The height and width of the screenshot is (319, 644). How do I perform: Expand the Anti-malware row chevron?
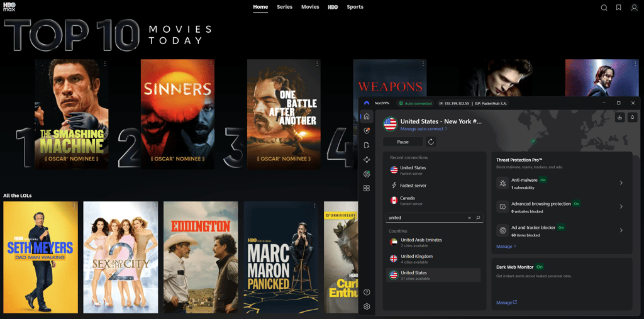point(621,183)
